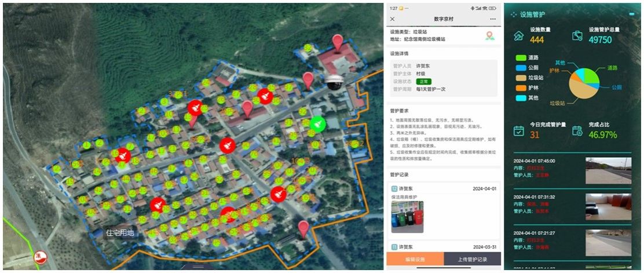Click the icon beside 设施管护总量

coord(577,36)
